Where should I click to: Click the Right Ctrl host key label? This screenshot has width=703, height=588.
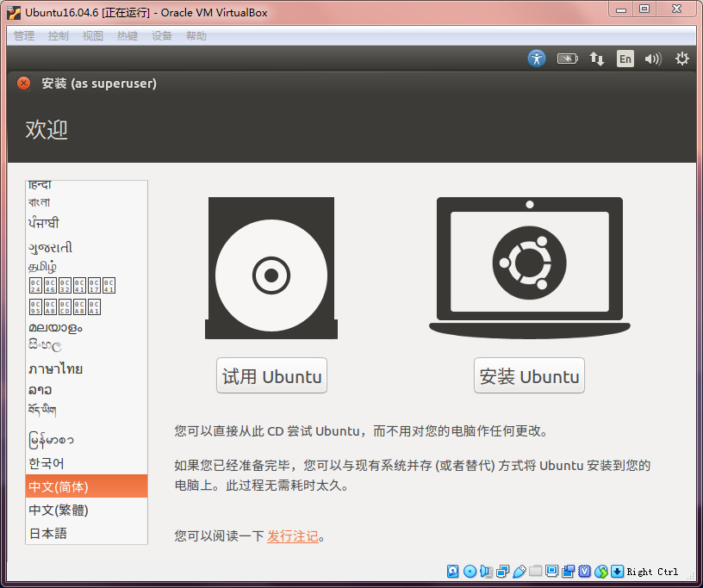652,572
